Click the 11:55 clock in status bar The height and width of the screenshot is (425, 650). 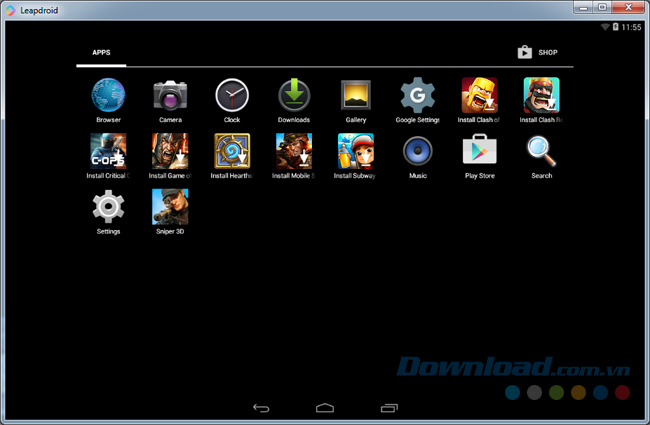point(631,27)
